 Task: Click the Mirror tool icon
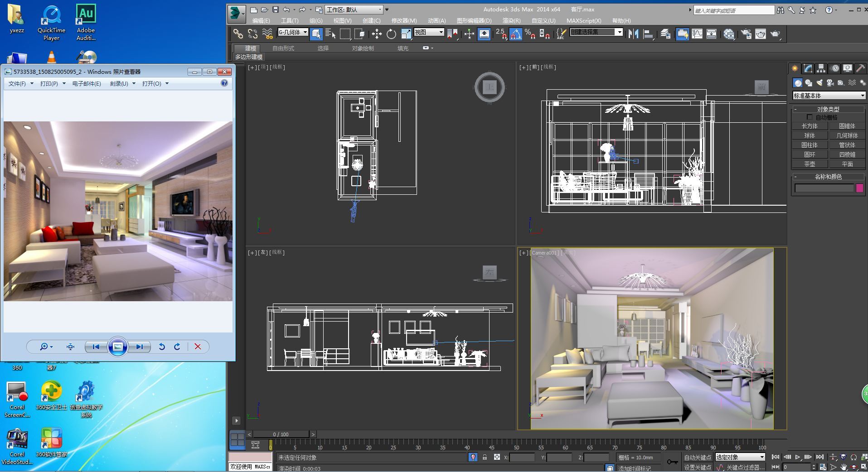[x=633, y=34]
